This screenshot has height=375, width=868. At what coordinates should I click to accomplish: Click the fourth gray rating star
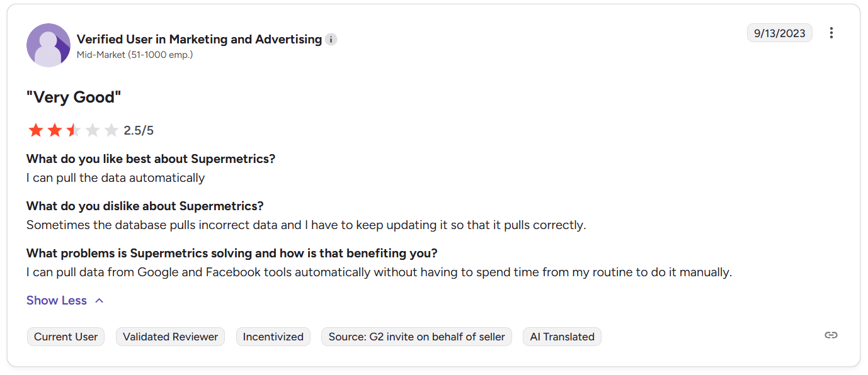[x=93, y=130]
